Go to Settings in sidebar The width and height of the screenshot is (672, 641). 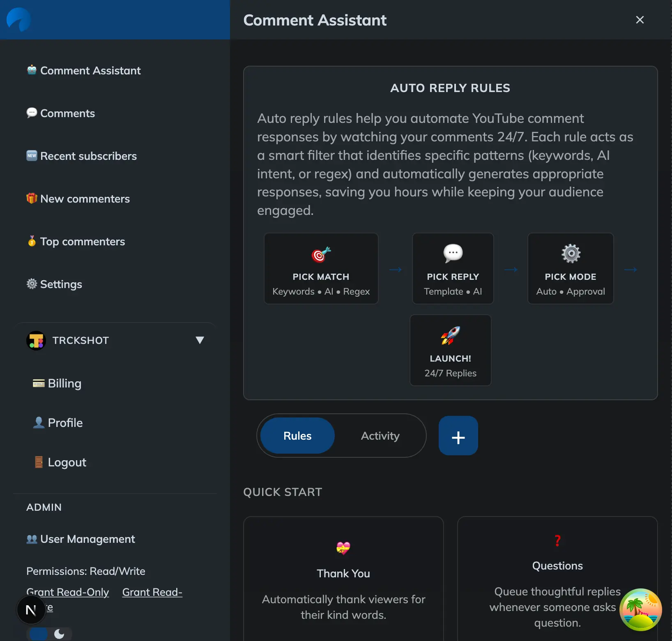click(x=61, y=284)
